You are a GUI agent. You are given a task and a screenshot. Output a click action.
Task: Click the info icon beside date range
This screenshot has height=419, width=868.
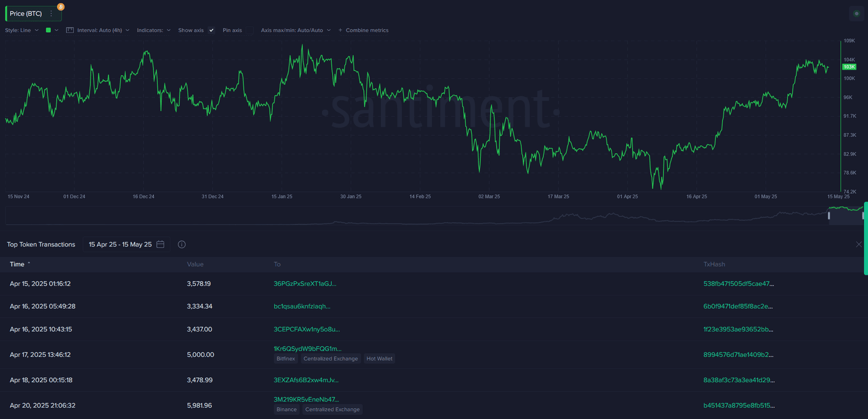pos(181,244)
